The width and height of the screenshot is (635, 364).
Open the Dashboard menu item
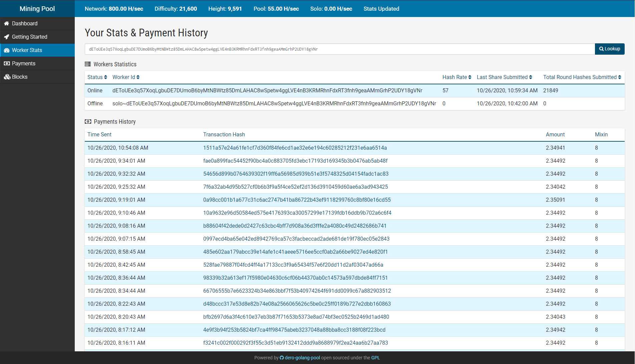coord(37,23)
